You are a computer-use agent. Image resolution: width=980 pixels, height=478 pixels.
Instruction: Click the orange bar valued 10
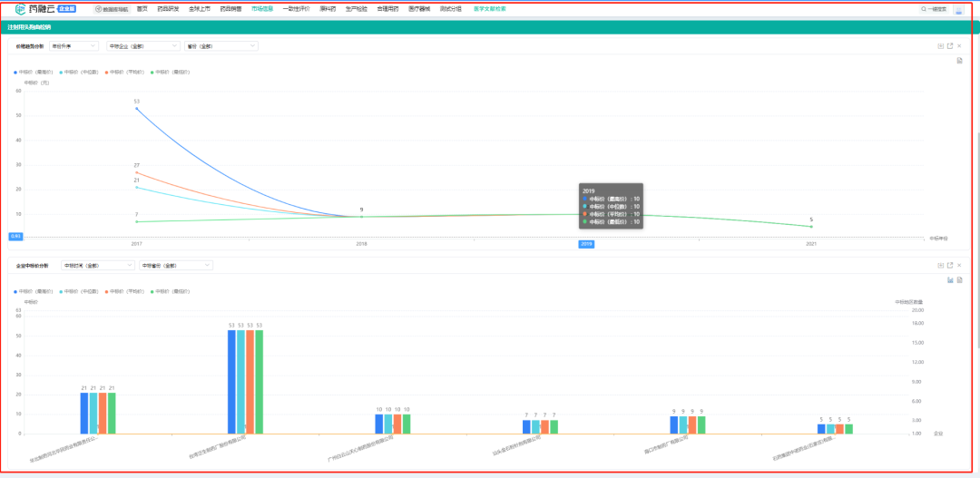[x=397, y=424]
